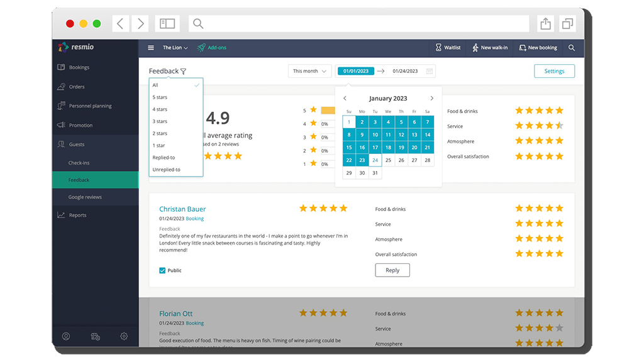Expand the 'This month' date range dropdown
644x362 pixels.
309,71
